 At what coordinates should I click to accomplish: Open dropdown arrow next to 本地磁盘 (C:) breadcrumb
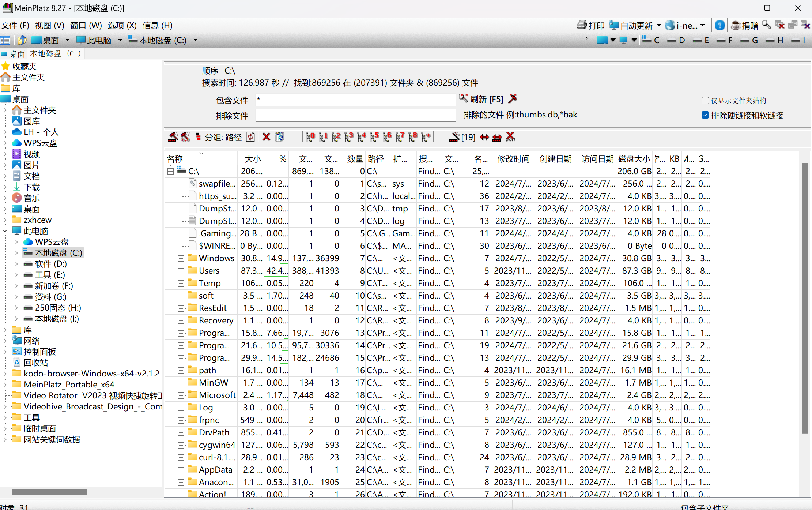click(x=195, y=40)
